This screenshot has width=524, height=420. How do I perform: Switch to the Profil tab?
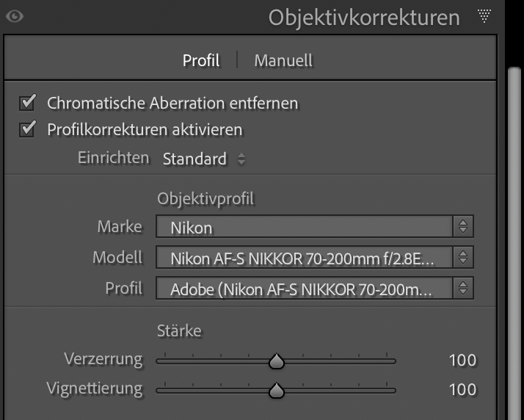pos(201,60)
